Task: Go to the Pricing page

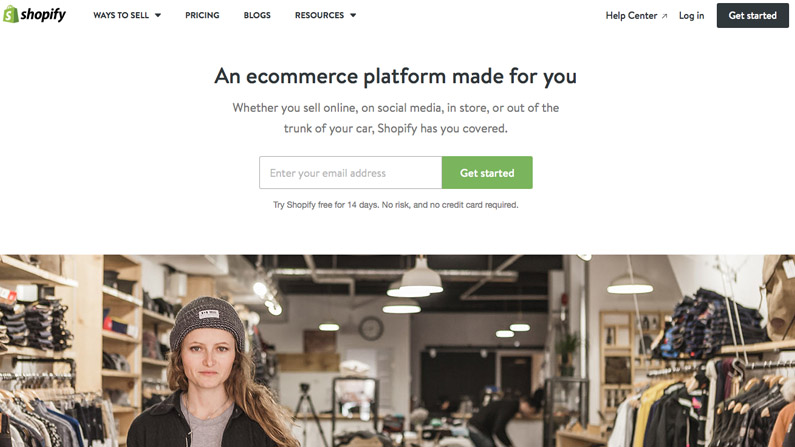Action: tap(202, 15)
